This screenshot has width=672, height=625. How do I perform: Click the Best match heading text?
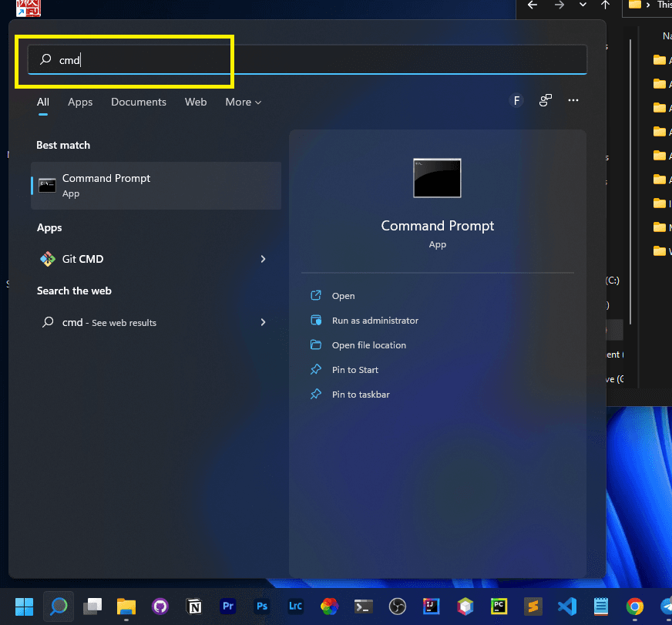pos(63,146)
